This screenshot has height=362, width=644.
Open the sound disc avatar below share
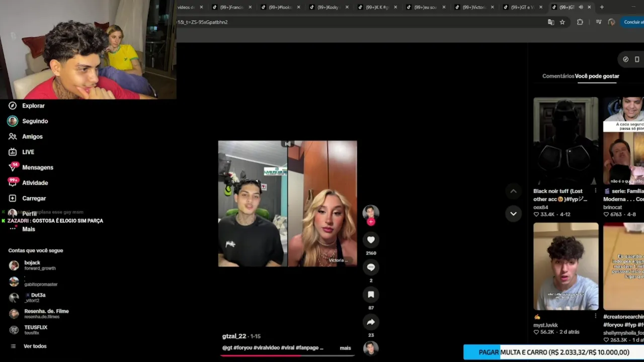pos(371,348)
